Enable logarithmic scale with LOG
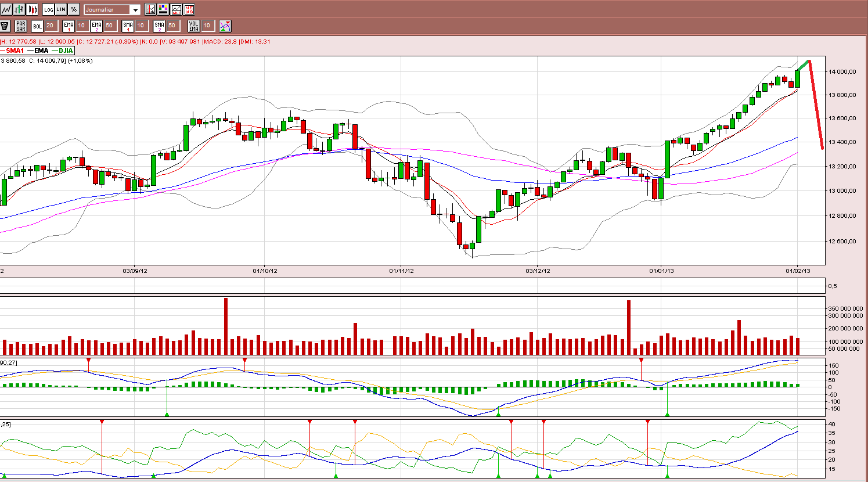The image size is (868, 482). click(48, 9)
